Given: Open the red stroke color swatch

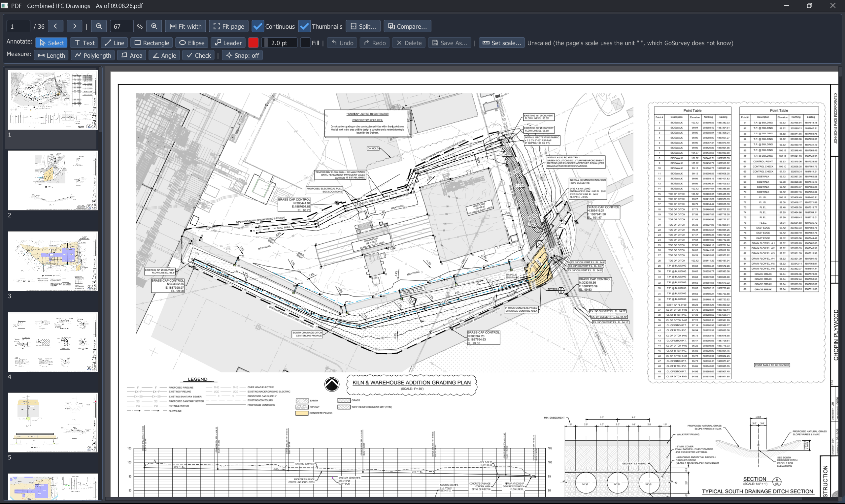Looking at the screenshot, I should pos(253,43).
